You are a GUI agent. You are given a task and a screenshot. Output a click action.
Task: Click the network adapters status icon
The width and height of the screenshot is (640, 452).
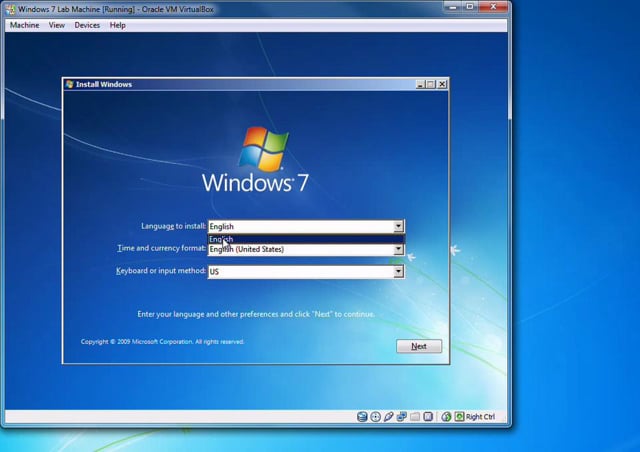click(402, 416)
